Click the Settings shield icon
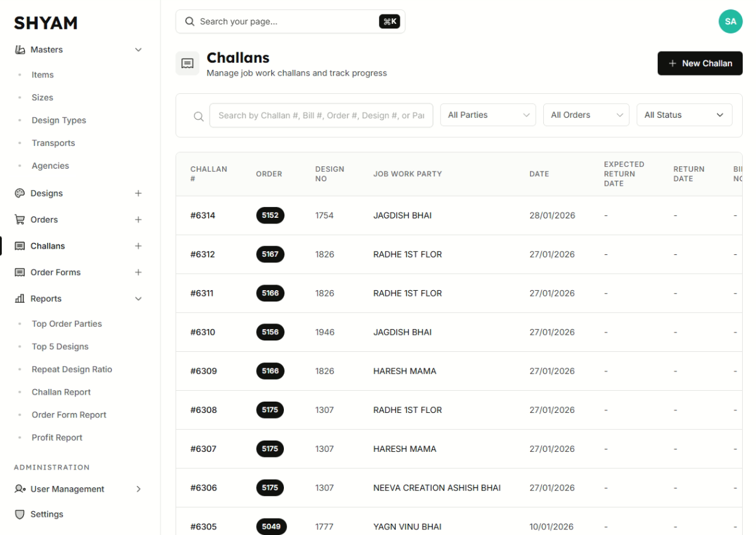 coord(20,514)
